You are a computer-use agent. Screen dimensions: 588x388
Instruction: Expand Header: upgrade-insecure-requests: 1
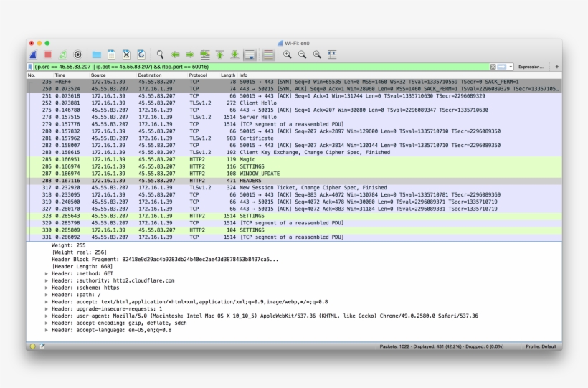click(x=47, y=309)
